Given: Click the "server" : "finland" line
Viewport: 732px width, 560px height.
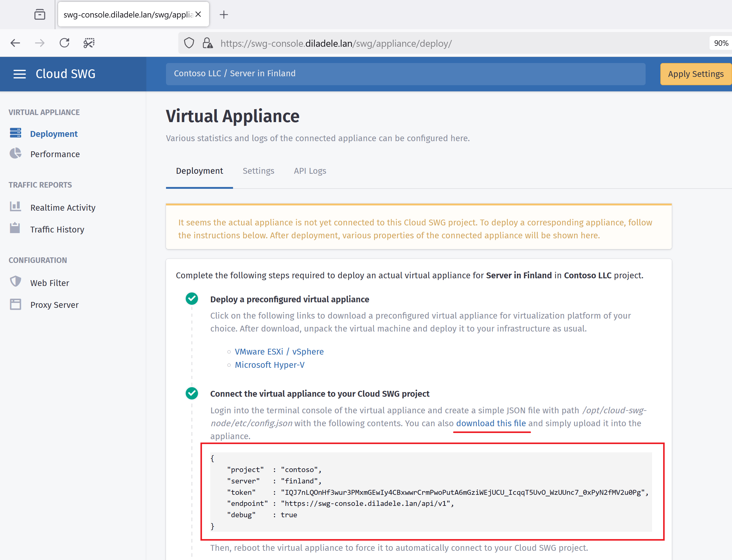Looking at the screenshot, I should tap(274, 481).
